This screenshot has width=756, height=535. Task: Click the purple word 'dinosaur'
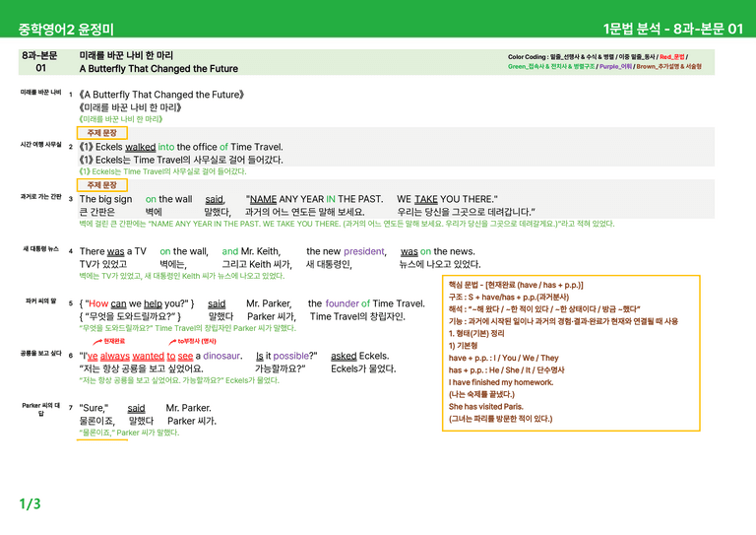(221, 356)
